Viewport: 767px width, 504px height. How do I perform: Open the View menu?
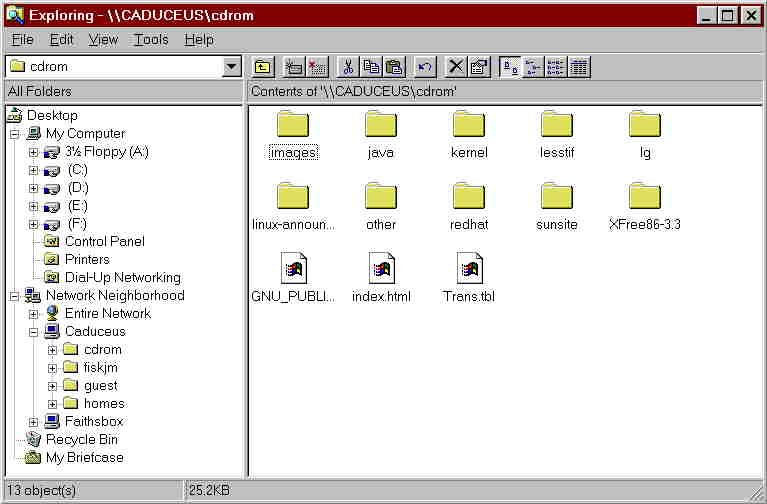[x=103, y=40]
